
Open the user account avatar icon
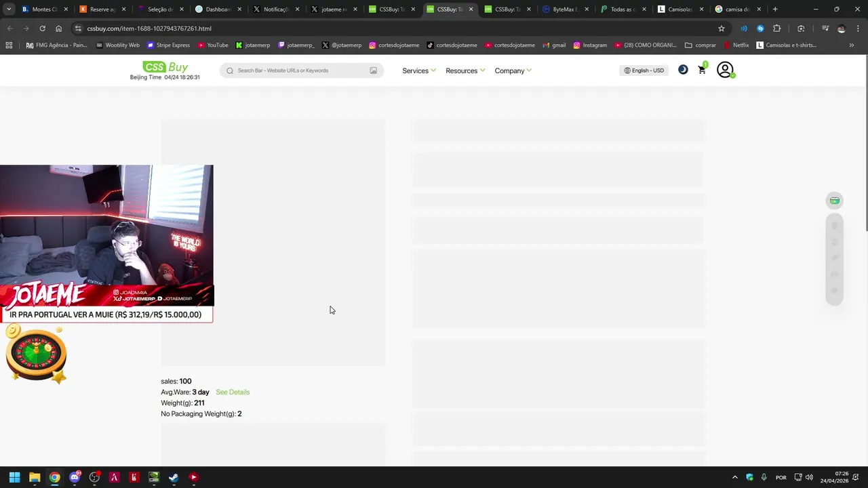click(725, 70)
